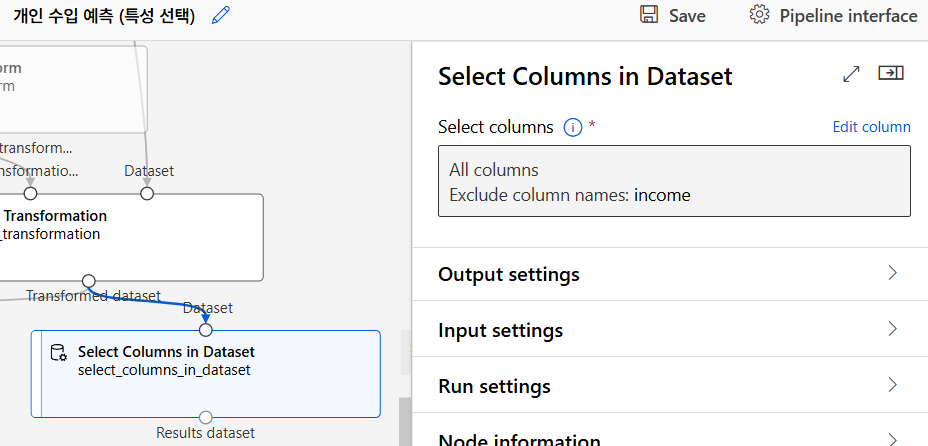Click the Dataset input port on Transformation node

tap(147, 193)
